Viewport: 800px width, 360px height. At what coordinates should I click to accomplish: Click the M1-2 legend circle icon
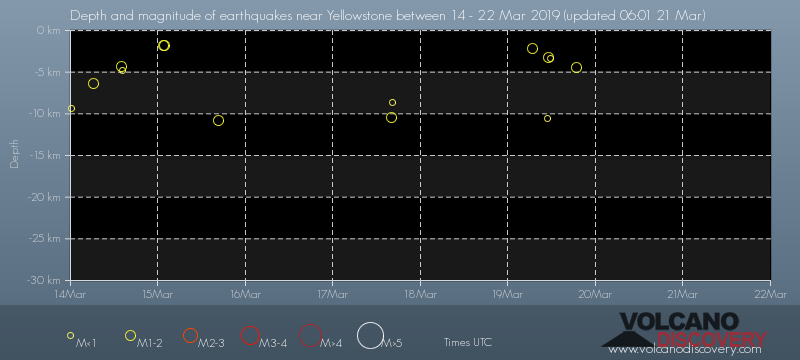pos(131,336)
